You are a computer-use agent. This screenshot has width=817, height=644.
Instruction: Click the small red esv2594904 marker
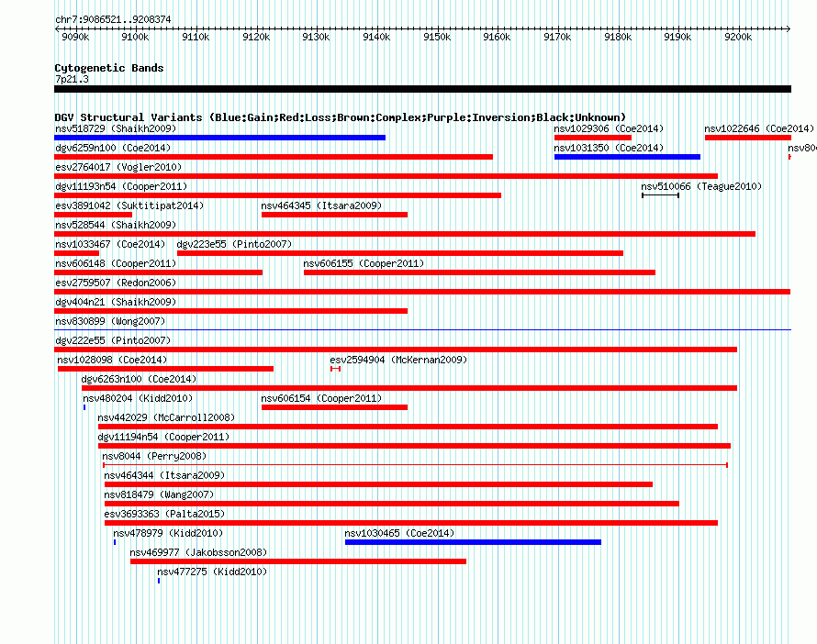(336, 369)
